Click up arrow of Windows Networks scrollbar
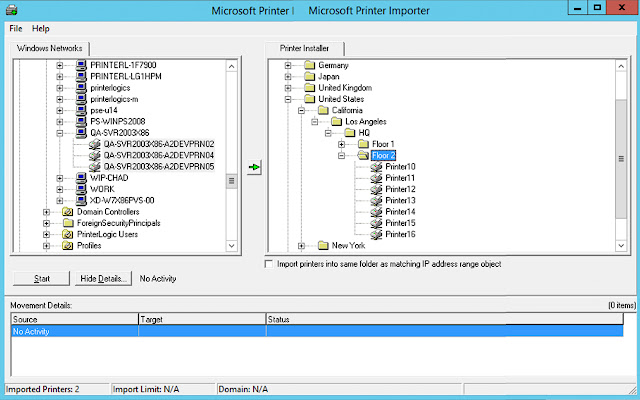Image resolution: width=640 pixels, height=400 pixels. coord(231,66)
